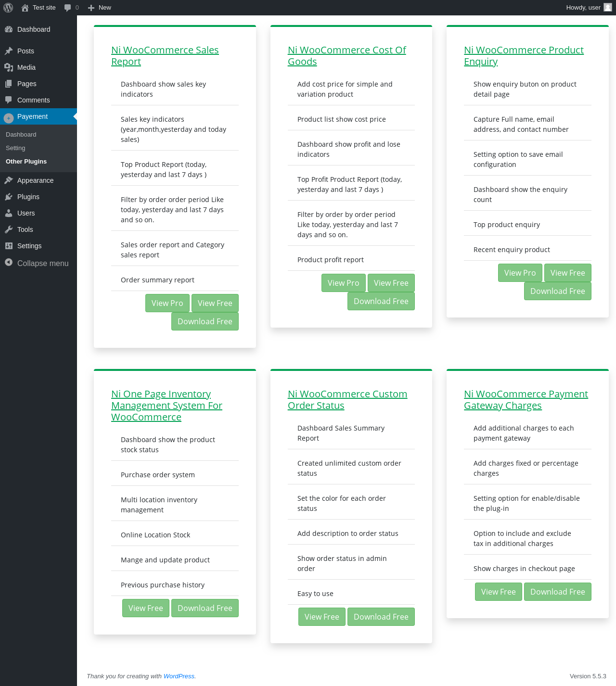Click View Free for Inventory Management System

point(146,608)
